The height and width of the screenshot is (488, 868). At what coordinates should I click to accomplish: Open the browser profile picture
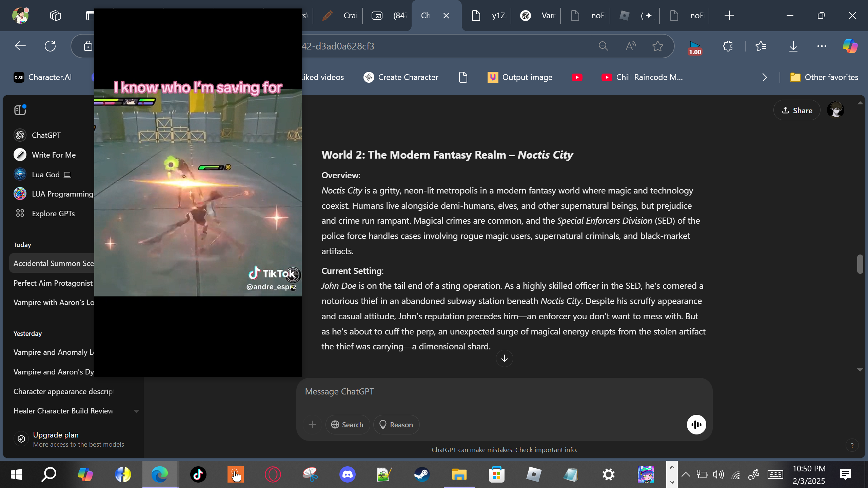[20, 15]
